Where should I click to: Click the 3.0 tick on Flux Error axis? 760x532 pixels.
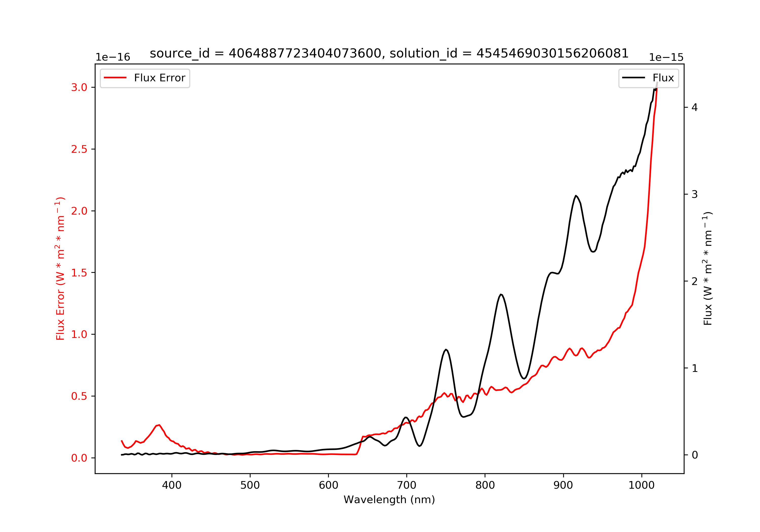click(x=79, y=87)
